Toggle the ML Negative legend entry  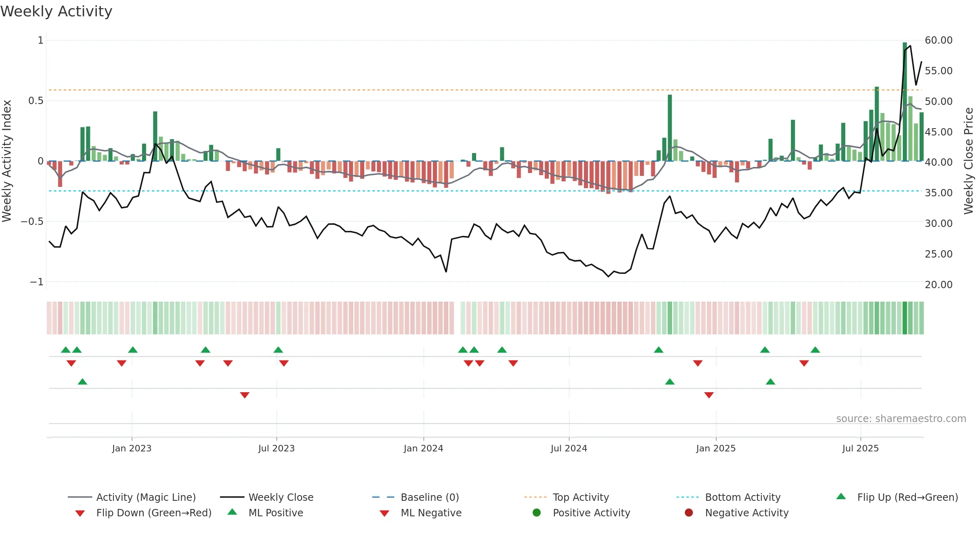421,513
